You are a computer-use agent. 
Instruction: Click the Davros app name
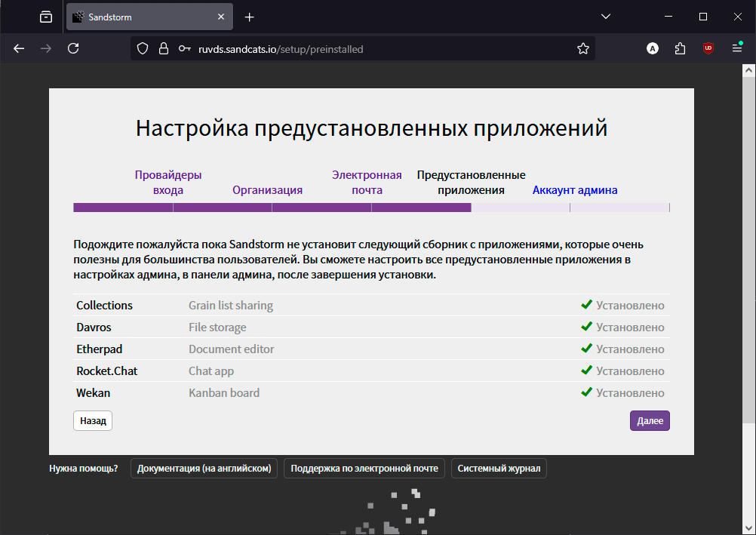94,327
